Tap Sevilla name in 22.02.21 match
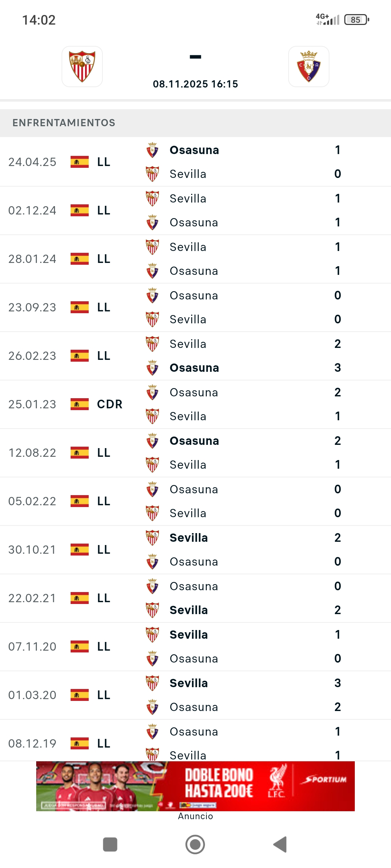 point(189,610)
